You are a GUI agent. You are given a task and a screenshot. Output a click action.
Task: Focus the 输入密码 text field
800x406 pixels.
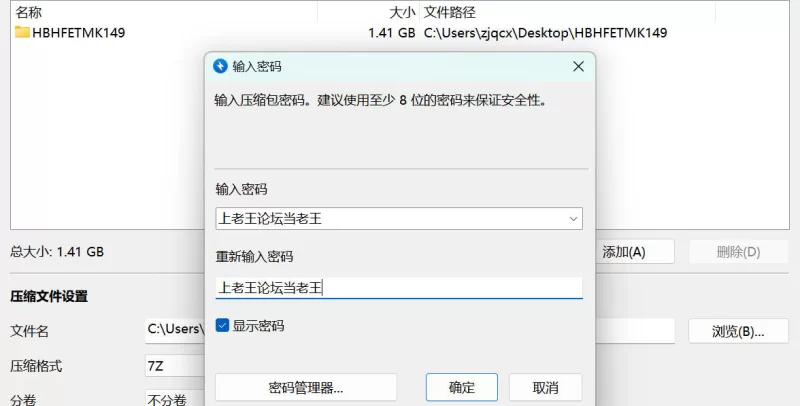point(390,219)
